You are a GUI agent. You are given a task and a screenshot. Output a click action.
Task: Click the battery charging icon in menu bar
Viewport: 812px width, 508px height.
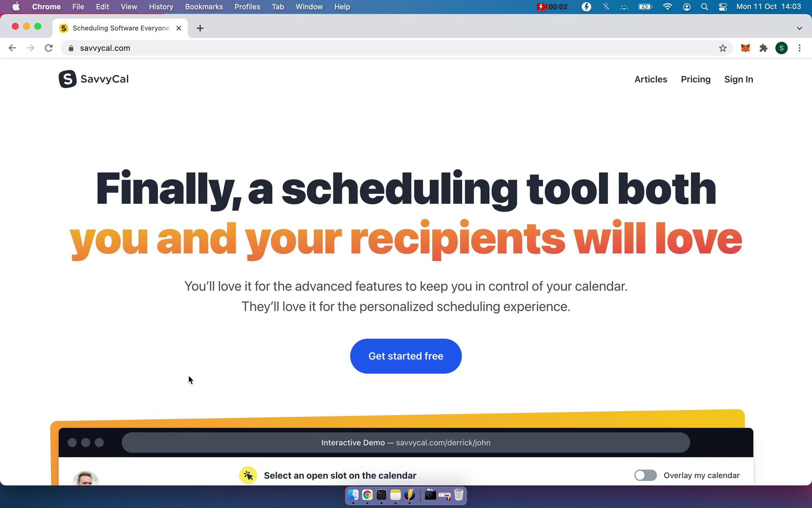click(645, 6)
